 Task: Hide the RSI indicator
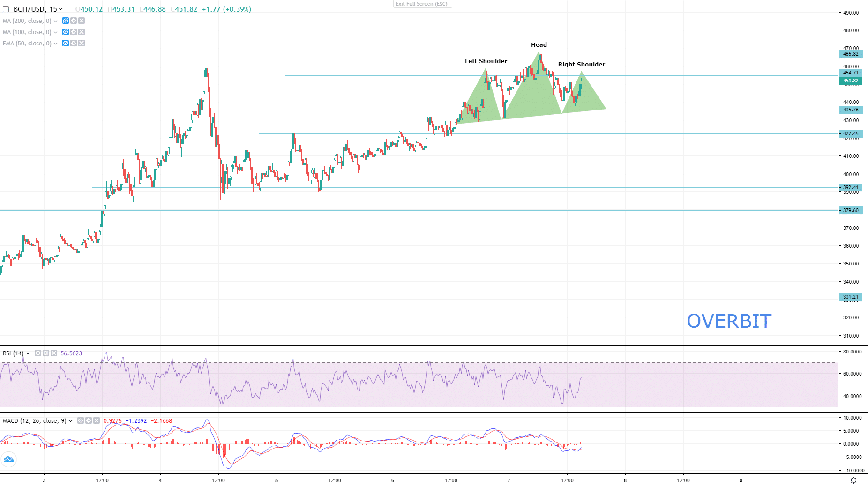pos(38,353)
